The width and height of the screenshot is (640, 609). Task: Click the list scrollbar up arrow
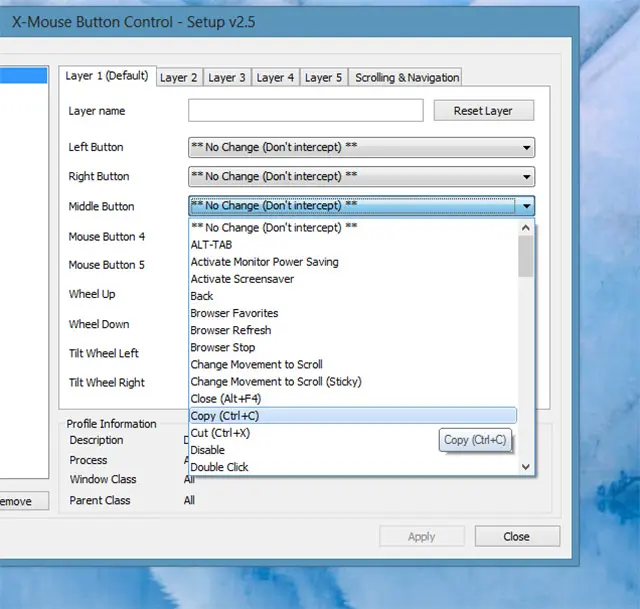pos(526,229)
